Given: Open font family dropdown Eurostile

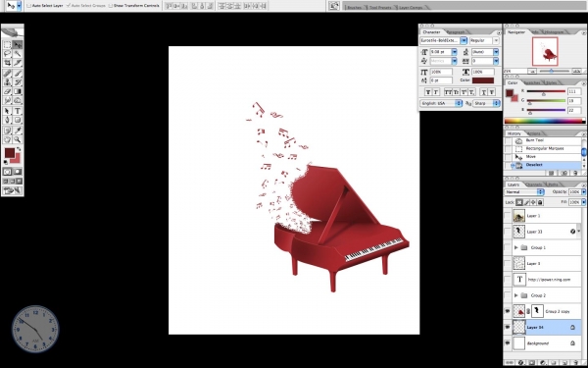Looking at the screenshot, I should 464,40.
